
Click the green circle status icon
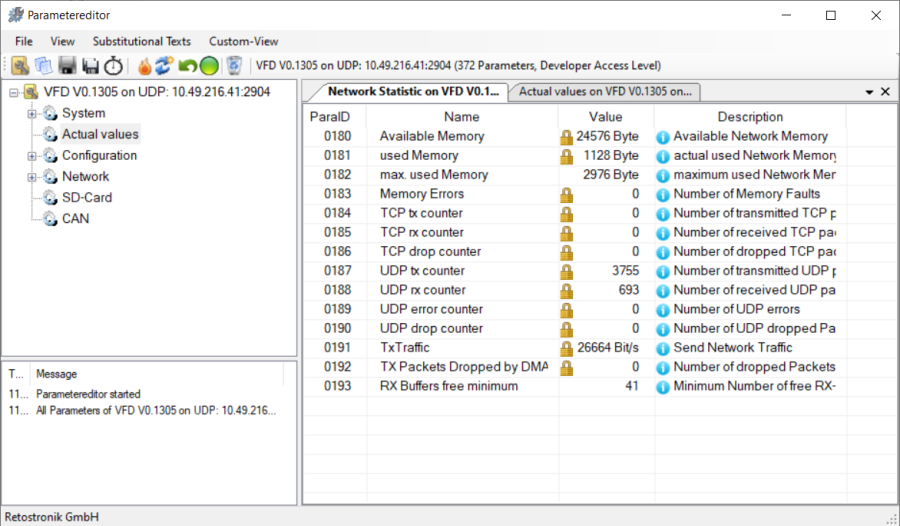[208, 66]
